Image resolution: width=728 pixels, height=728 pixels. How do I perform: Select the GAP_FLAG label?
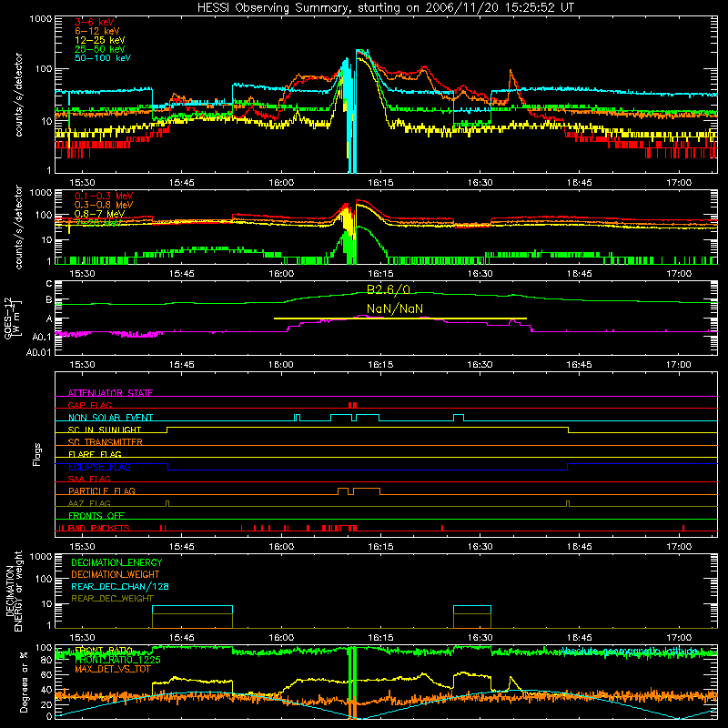[x=89, y=405]
